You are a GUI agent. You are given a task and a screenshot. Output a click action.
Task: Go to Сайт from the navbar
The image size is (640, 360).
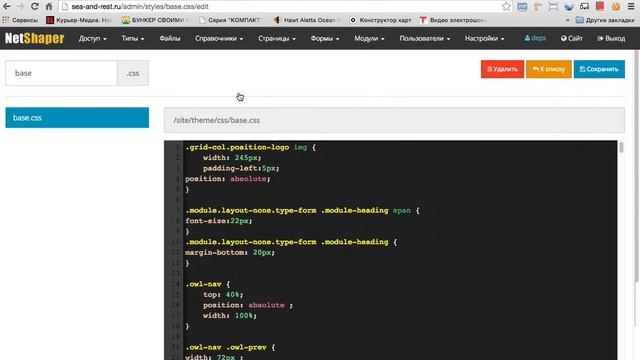point(571,38)
